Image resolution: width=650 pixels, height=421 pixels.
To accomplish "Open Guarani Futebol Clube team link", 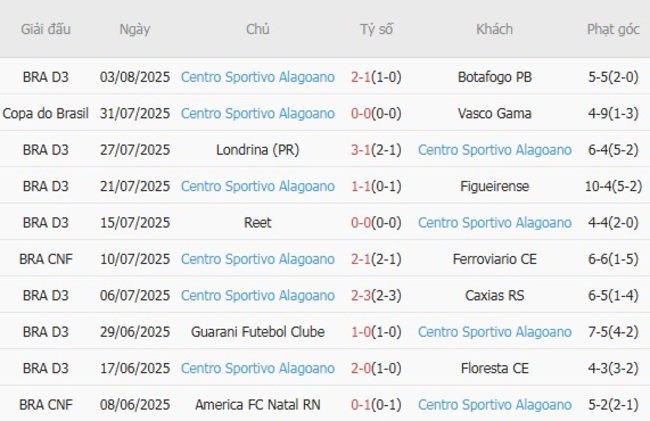I will tap(257, 332).
